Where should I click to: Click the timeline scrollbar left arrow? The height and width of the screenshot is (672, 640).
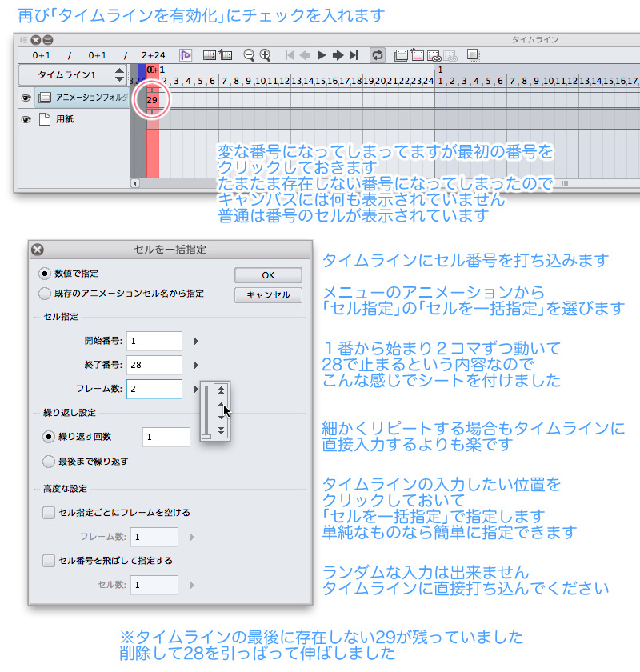point(135,183)
